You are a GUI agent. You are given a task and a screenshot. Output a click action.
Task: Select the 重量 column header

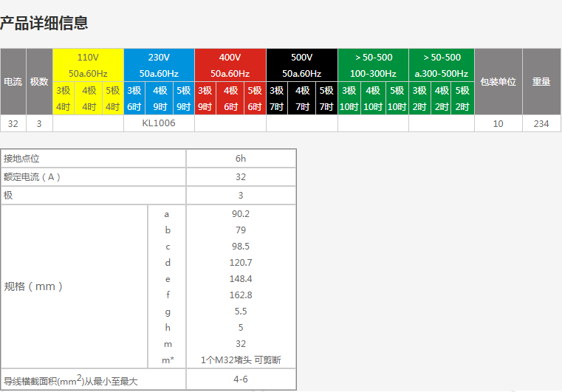click(541, 81)
